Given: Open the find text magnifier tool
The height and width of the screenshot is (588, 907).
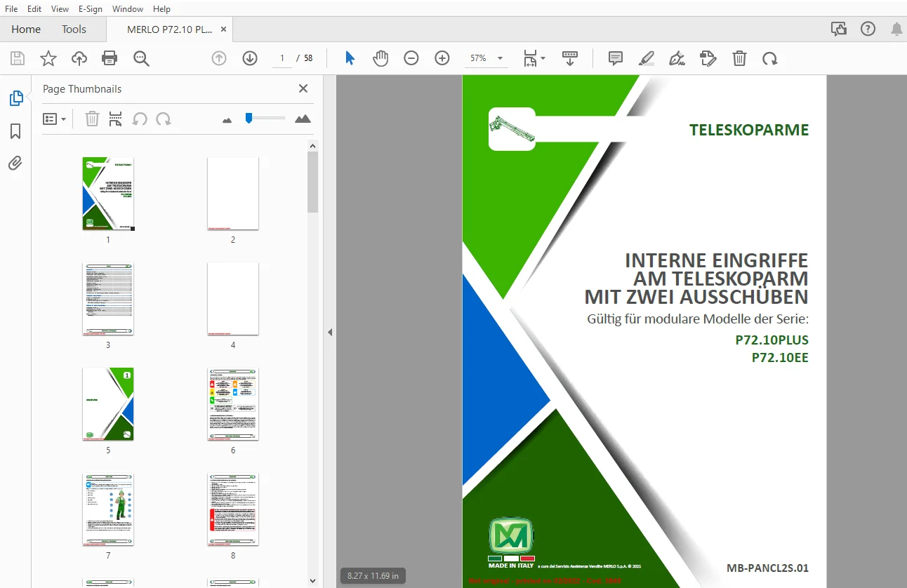Looking at the screenshot, I should [x=141, y=58].
